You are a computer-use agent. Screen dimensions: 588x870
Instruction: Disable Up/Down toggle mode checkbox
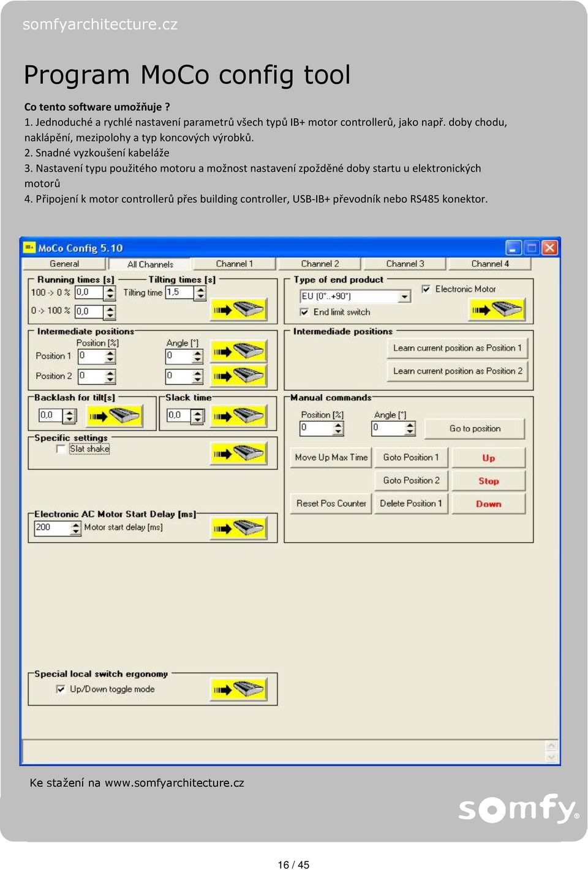point(61,689)
